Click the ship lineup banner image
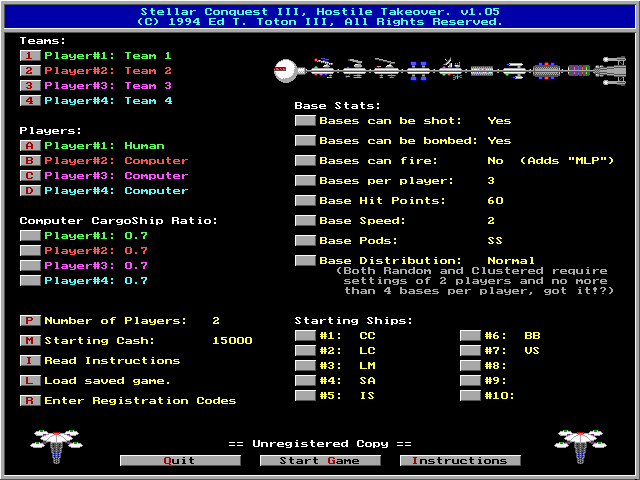Screen dimensions: 640x480 pos(449,69)
